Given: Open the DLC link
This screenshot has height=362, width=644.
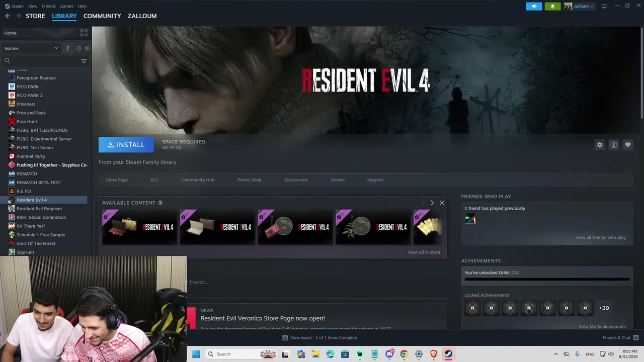Looking at the screenshot, I should click(x=154, y=180).
